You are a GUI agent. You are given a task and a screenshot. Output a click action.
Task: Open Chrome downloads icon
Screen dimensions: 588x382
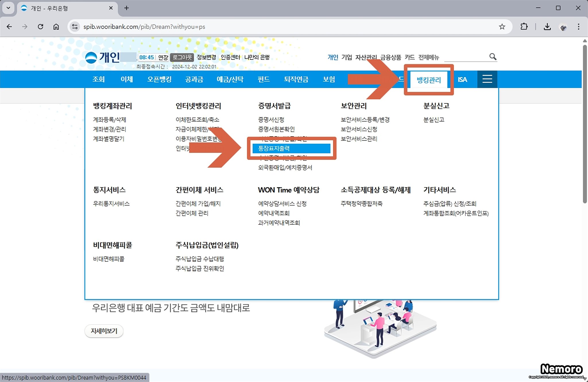(x=547, y=27)
